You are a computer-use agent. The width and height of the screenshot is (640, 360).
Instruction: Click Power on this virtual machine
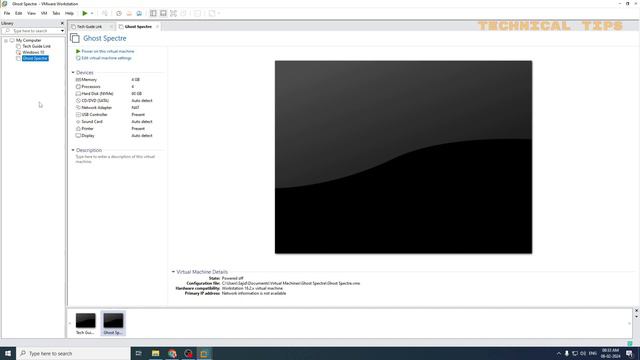pyautogui.click(x=108, y=51)
